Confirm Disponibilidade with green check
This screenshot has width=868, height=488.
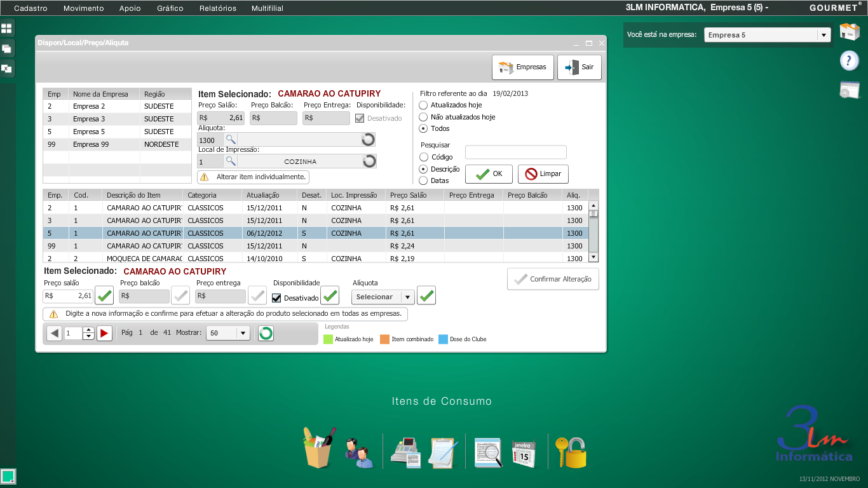(x=330, y=295)
